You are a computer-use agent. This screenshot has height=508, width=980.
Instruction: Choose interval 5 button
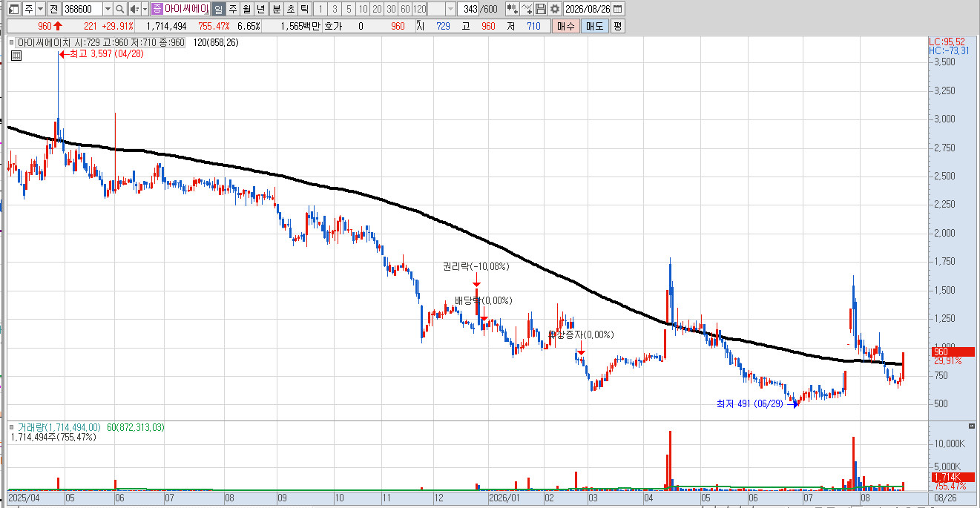348,9
